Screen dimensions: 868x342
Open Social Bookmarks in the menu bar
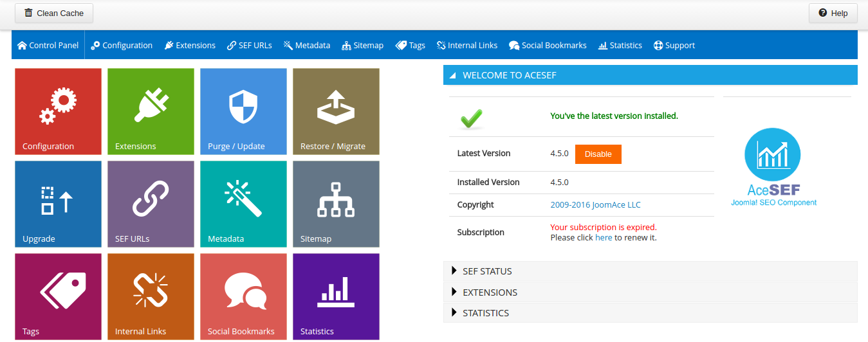[548, 46]
